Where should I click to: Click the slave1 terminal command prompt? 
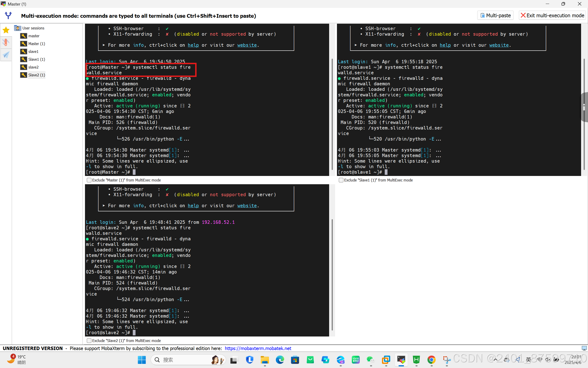point(362,172)
